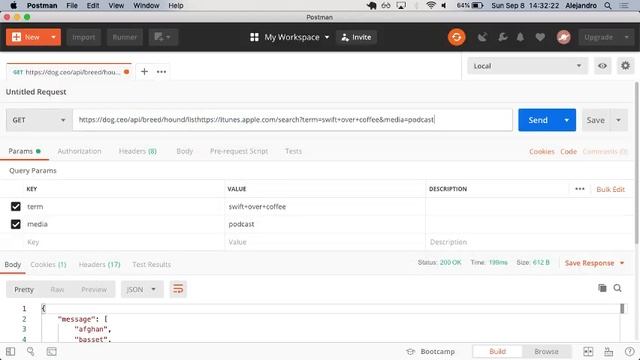Open the View menu

pyautogui.click(x=116, y=5)
